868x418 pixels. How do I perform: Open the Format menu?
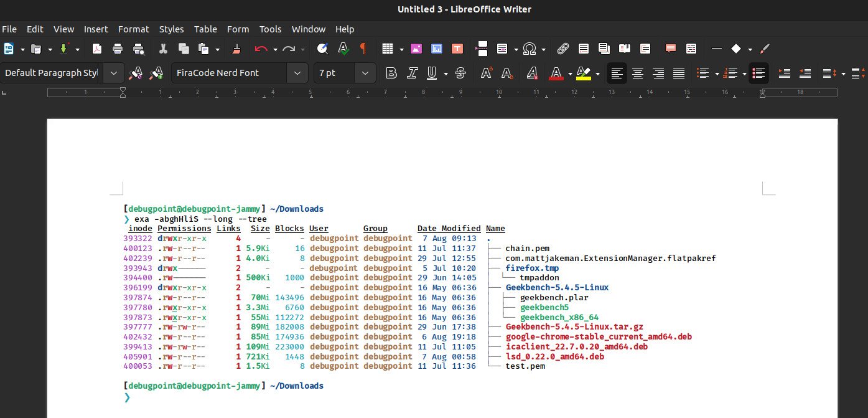pyautogui.click(x=133, y=29)
